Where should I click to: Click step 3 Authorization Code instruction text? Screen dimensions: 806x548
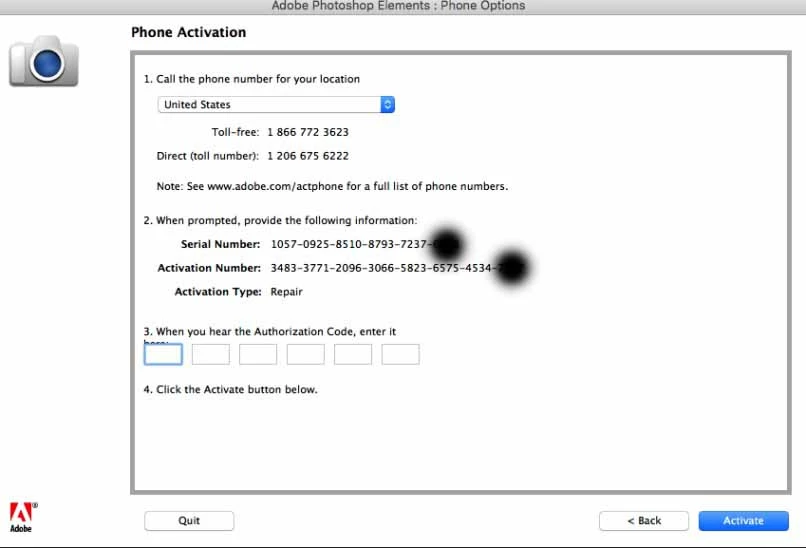[270, 332]
